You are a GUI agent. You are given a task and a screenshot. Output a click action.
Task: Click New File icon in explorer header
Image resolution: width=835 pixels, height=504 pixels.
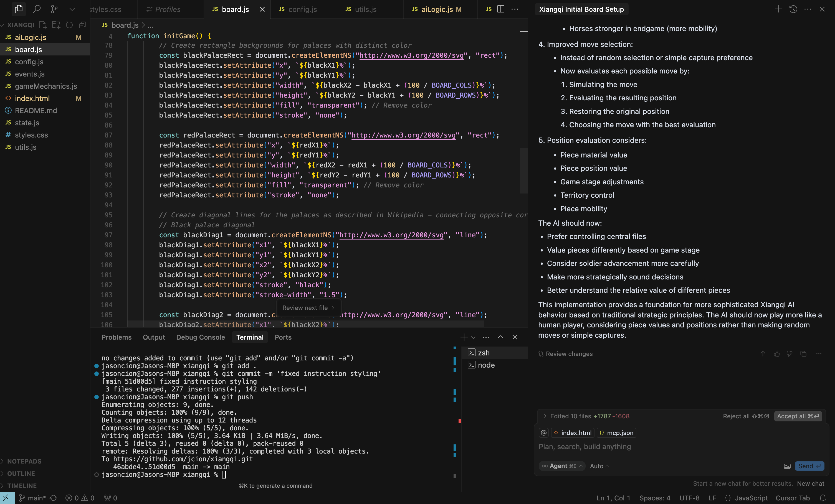(43, 25)
